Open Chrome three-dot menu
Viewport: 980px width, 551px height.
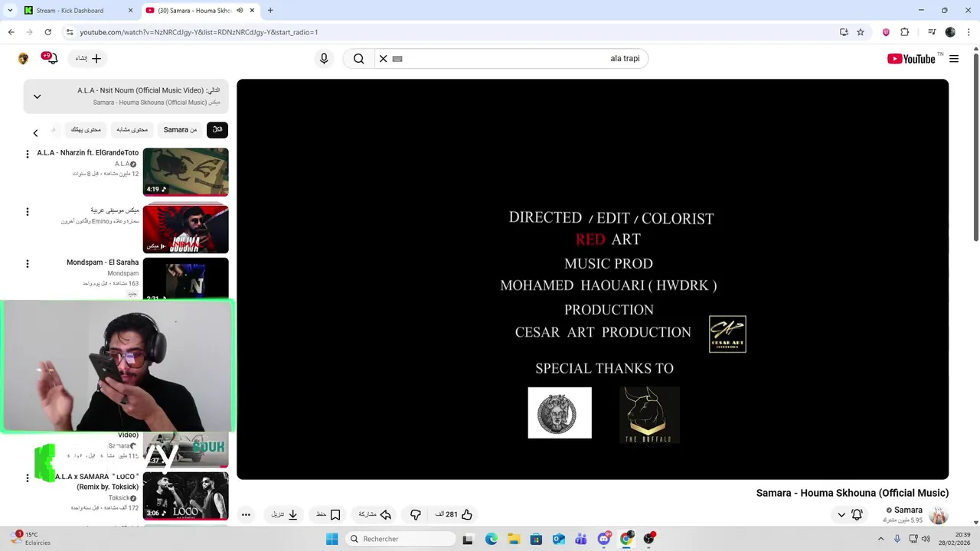pyautogui.click(x=969, y=32)
